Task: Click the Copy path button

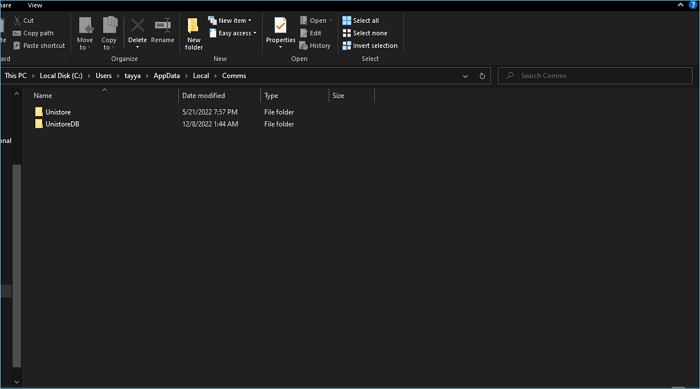Action: click(33, 33)
